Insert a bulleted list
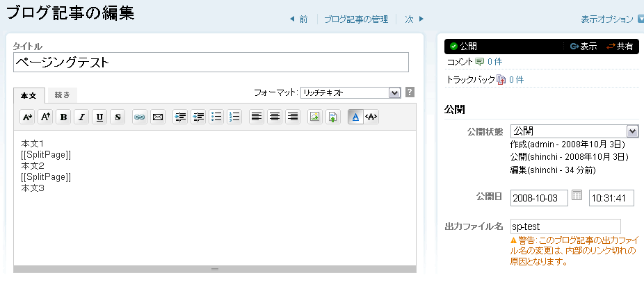The image size is (644, 289). pyautogui.click(x=216, y=117)
